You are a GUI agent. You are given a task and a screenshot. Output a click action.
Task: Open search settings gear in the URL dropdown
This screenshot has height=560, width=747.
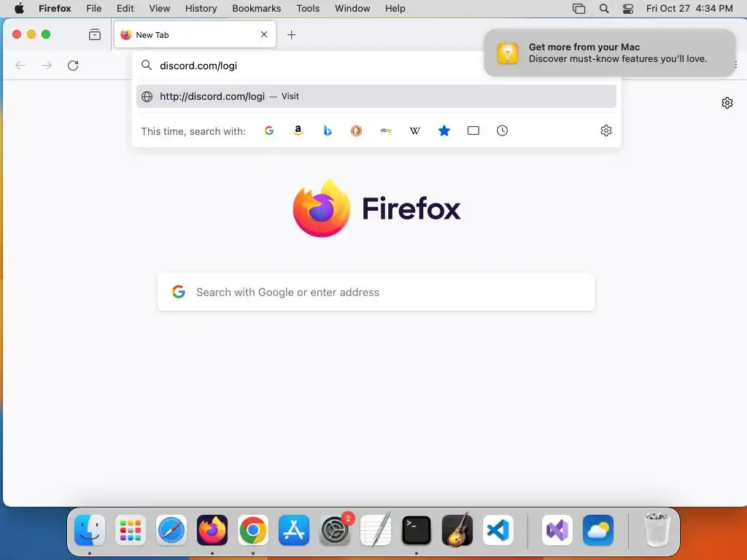[x=606, y=131]
